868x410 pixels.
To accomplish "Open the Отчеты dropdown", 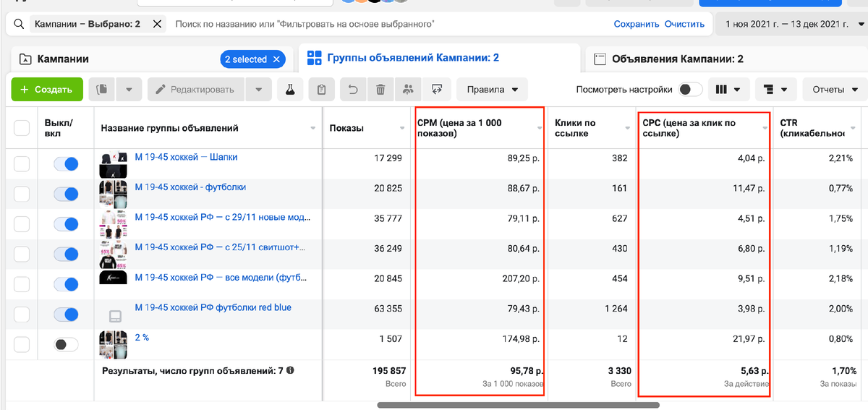I will coord(835,90).
